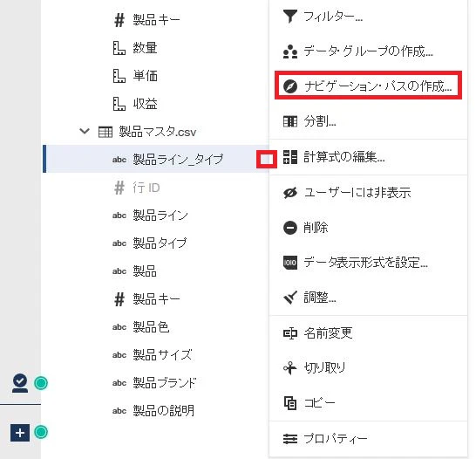Click the navigation path compass icon
Screen dimensions: 476x459
pos(290,86)
